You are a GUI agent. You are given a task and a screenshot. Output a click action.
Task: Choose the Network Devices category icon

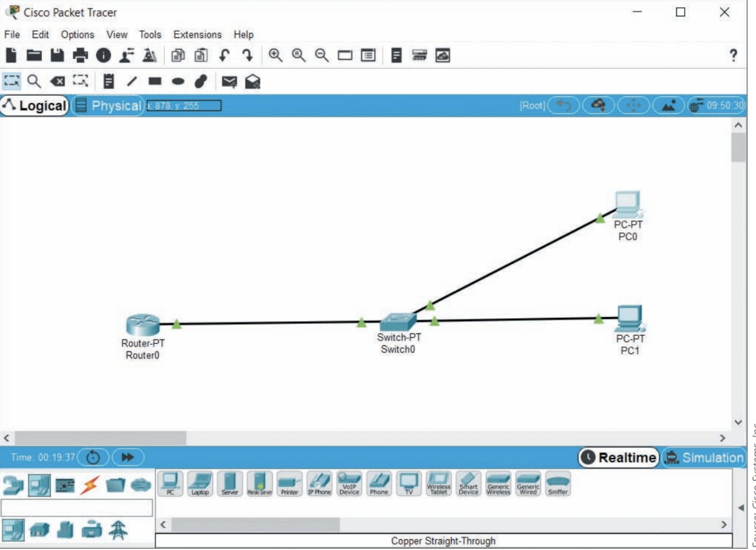pyautogui.click(x=12, y=485)
